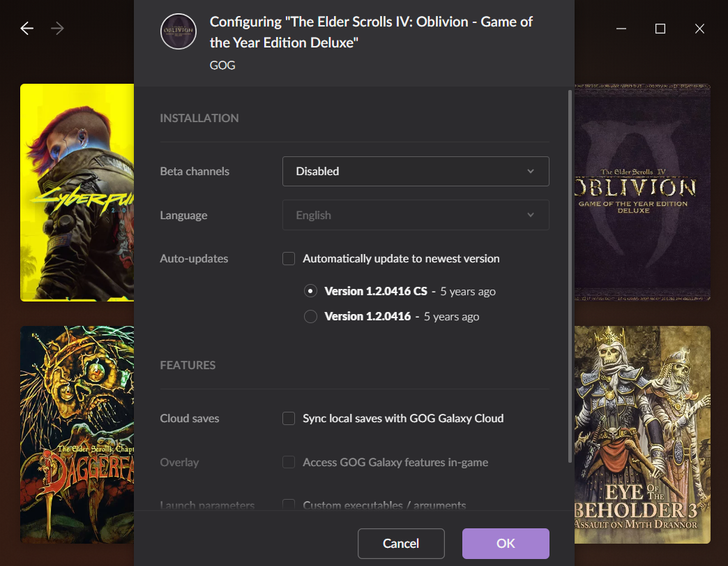728x566 pixels.
Task: Click the Launch parameters label
Action: (x=207, y=505)
